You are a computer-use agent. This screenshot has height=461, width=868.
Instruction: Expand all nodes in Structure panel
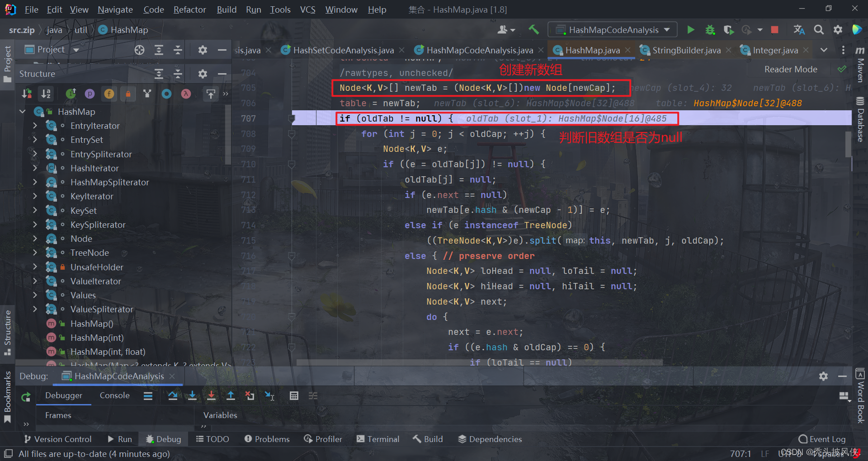(x=159, y=74)
